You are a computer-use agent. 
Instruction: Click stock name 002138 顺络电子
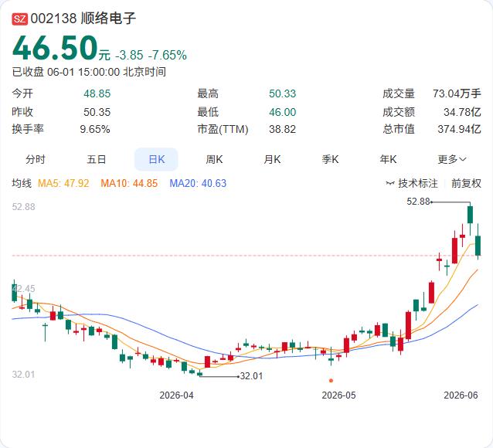83,19
